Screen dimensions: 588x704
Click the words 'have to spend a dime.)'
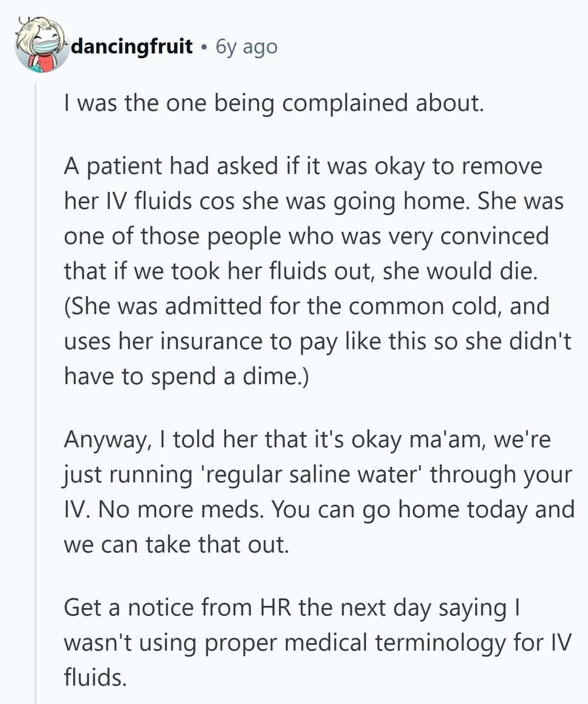point(186,376)
